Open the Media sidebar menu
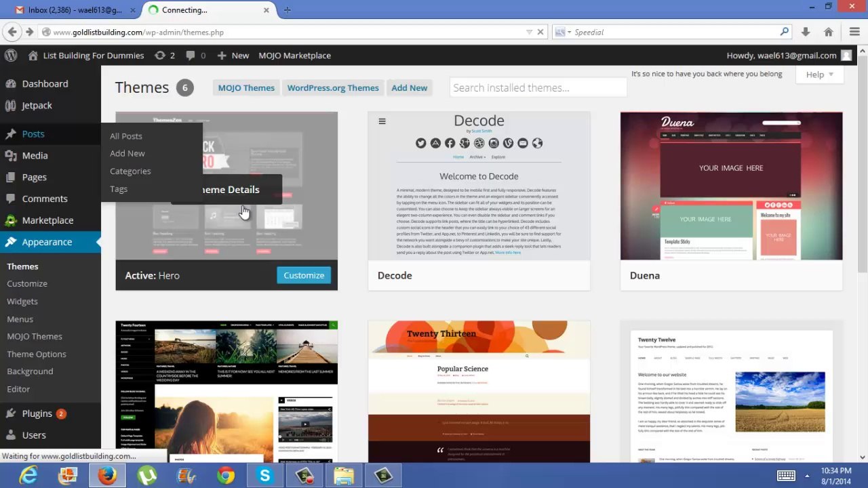Viewport: 868px width, 488px height. [50, 156]
